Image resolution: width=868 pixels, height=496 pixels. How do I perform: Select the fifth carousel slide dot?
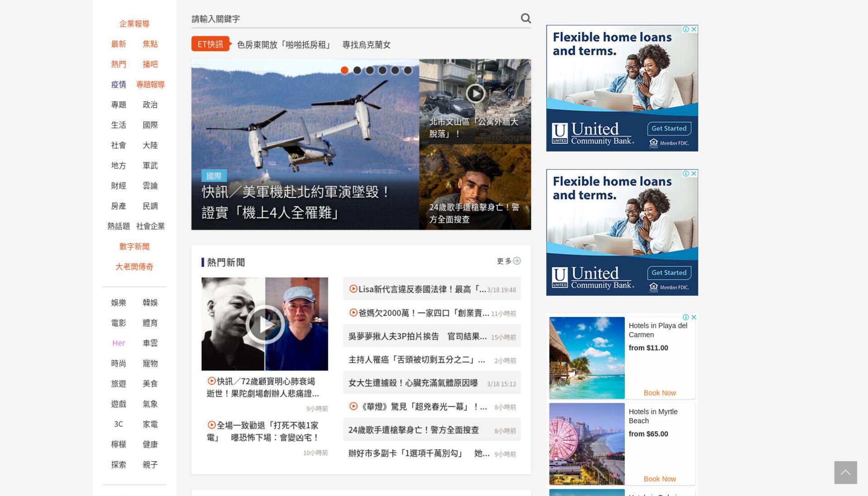pos(395,70)
